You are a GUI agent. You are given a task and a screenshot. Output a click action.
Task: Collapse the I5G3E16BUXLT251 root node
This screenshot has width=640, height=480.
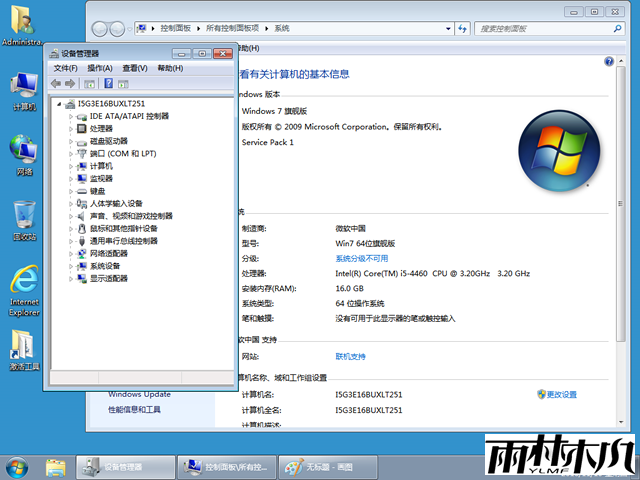point(59,104)
